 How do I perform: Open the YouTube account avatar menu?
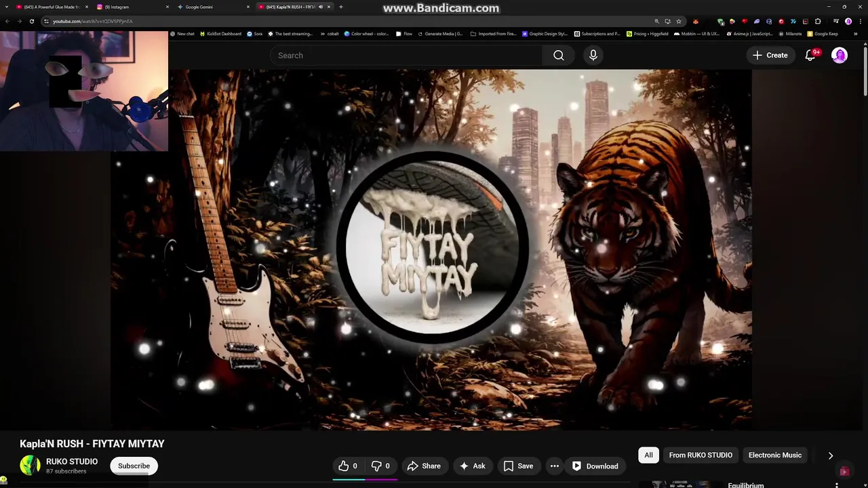pyautogui.click(x=840, y=56)
